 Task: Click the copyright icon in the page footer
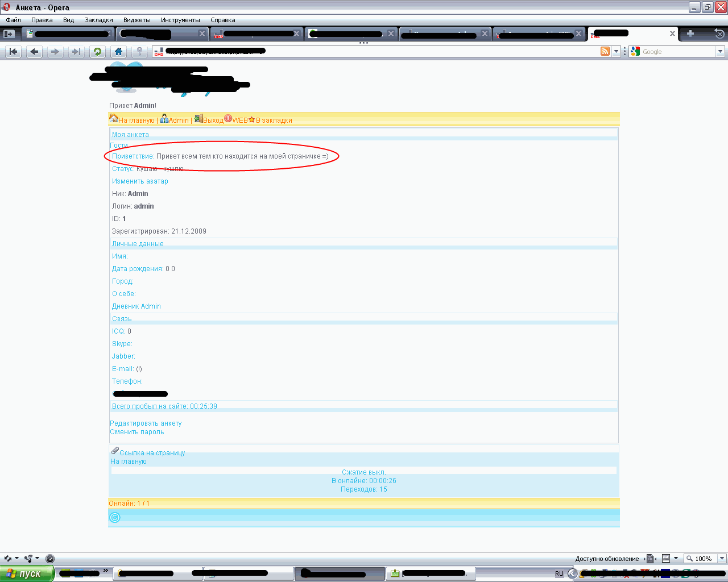click(x=115, y=517)
